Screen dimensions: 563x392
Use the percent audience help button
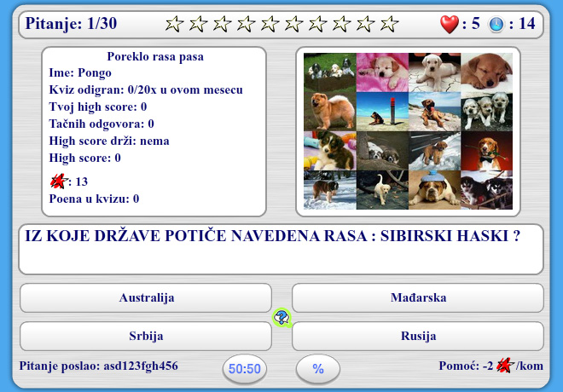point(318,369)
